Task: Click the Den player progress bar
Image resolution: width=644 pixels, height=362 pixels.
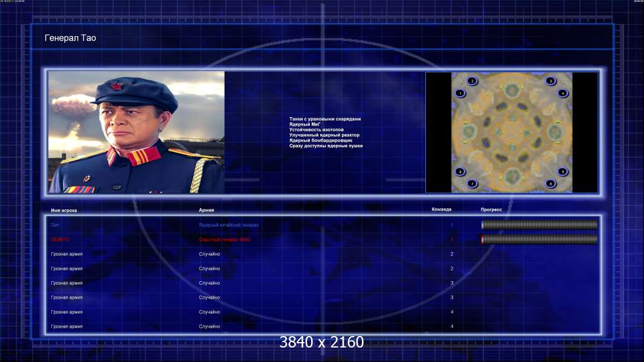Action: point(539,224)
